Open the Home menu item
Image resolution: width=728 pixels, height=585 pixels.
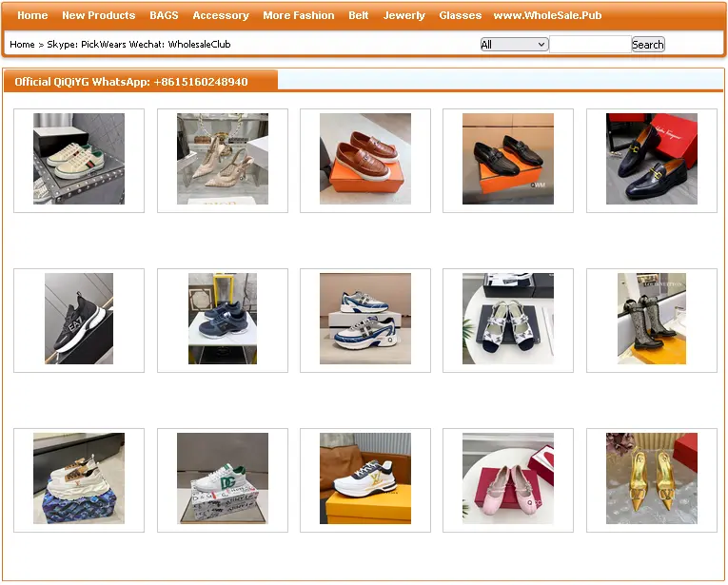[32, 15]
